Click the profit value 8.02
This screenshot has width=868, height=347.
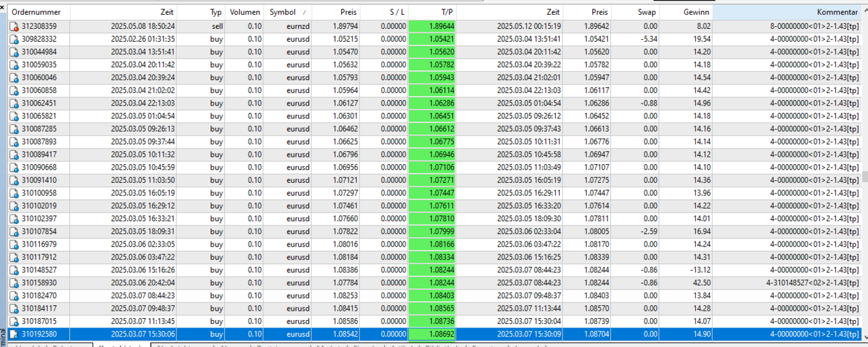(703, 26)
